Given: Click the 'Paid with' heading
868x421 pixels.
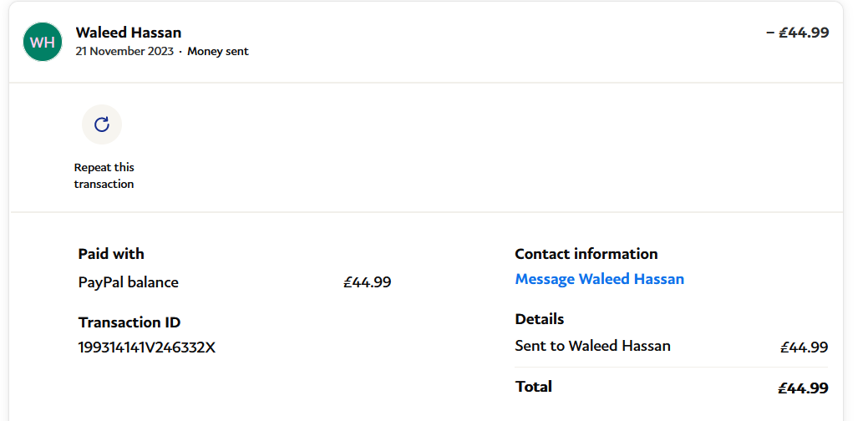Looking at the screenshot, I should [111, 254].
